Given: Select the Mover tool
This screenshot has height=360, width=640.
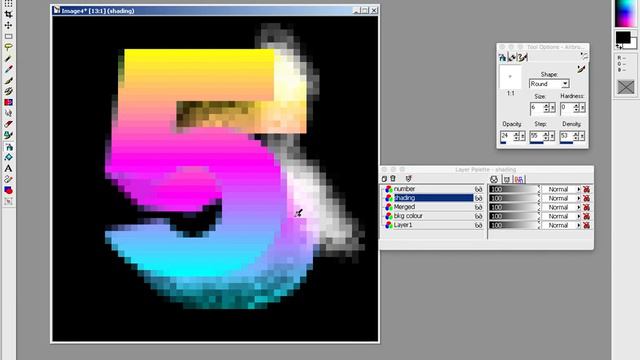Looking at the screenshot, I should point(8,25).
